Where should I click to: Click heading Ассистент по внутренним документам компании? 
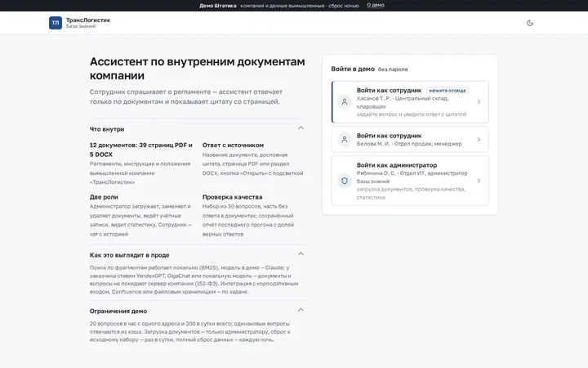click(198, 69)
